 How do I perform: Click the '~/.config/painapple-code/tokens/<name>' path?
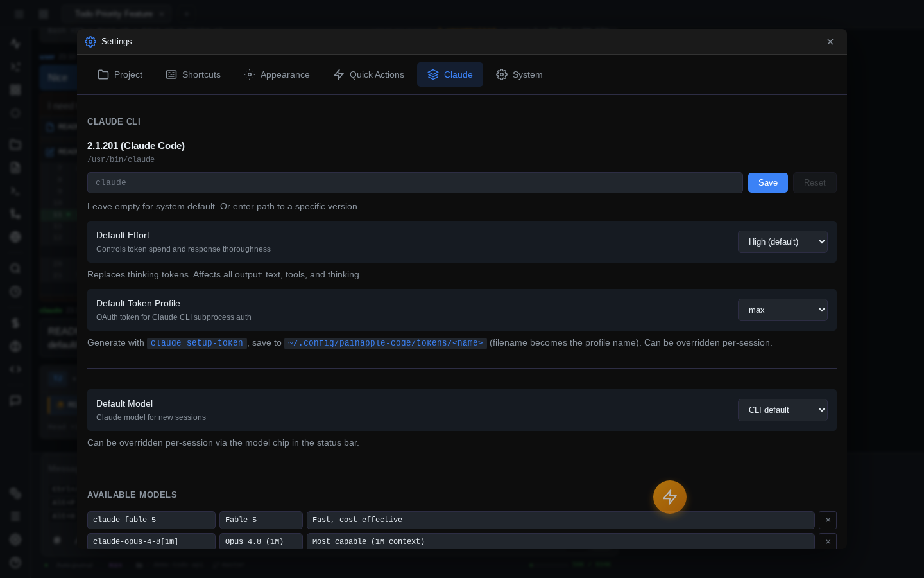pos(386,343)
